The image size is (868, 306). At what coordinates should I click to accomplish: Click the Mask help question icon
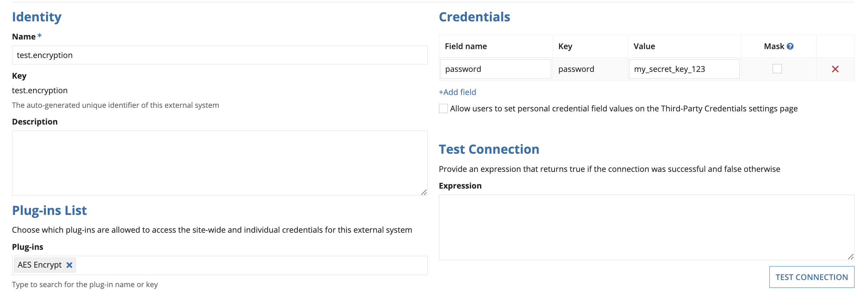coord(790,46)
